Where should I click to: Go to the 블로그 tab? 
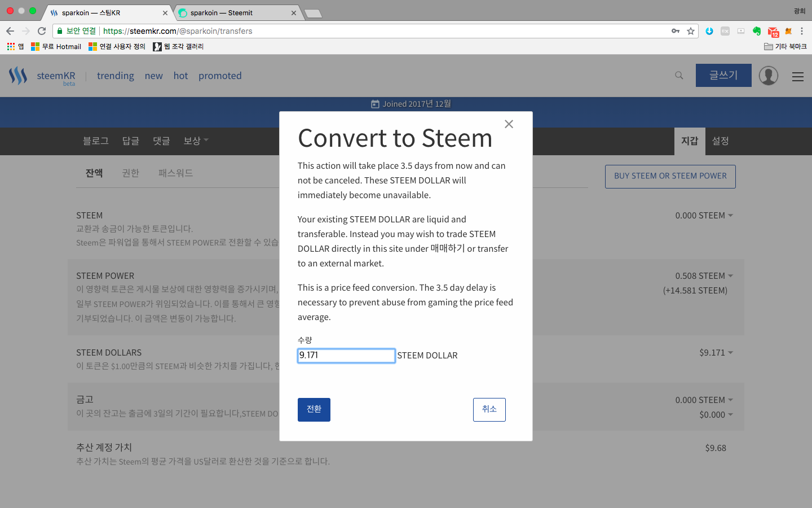tap(96, 141)
